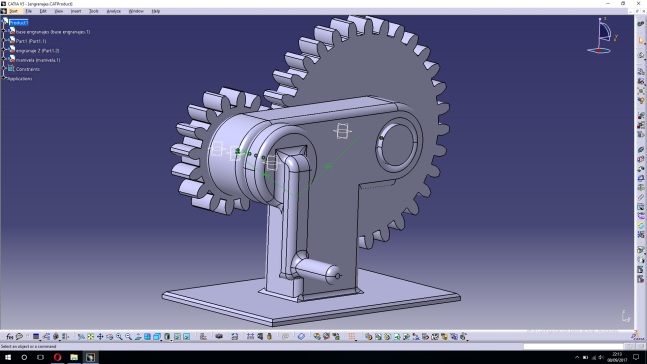Image resolution: width=647 pixels, height=364 pixels.
Task: Open the shading view mode flyout
Action: pyautogui.click(x=167, y=337)
